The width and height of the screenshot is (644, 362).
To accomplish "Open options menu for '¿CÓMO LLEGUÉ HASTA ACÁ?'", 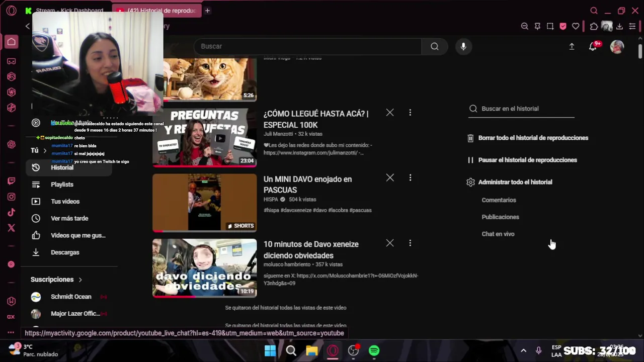I will (410, 113).
